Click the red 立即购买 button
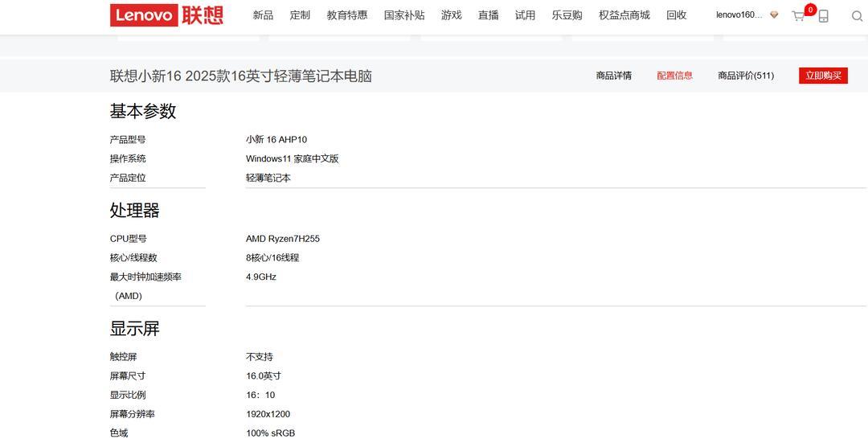Viewport: 868px width, 439px height. coord(823,76)
